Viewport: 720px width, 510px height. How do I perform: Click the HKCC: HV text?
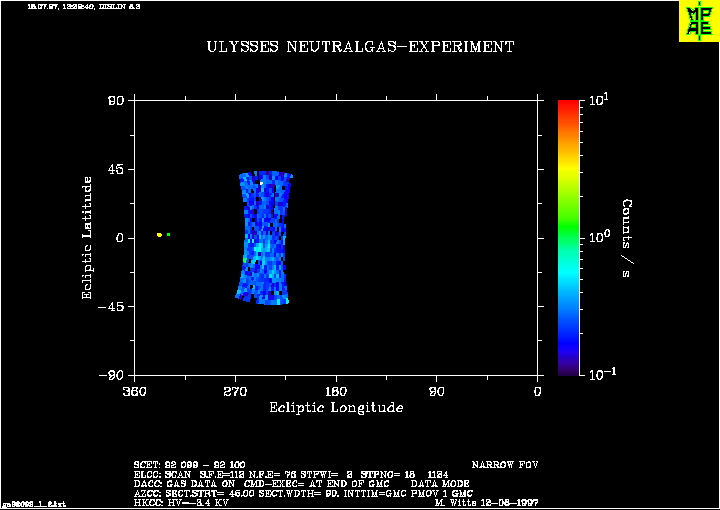coord(181,502)
